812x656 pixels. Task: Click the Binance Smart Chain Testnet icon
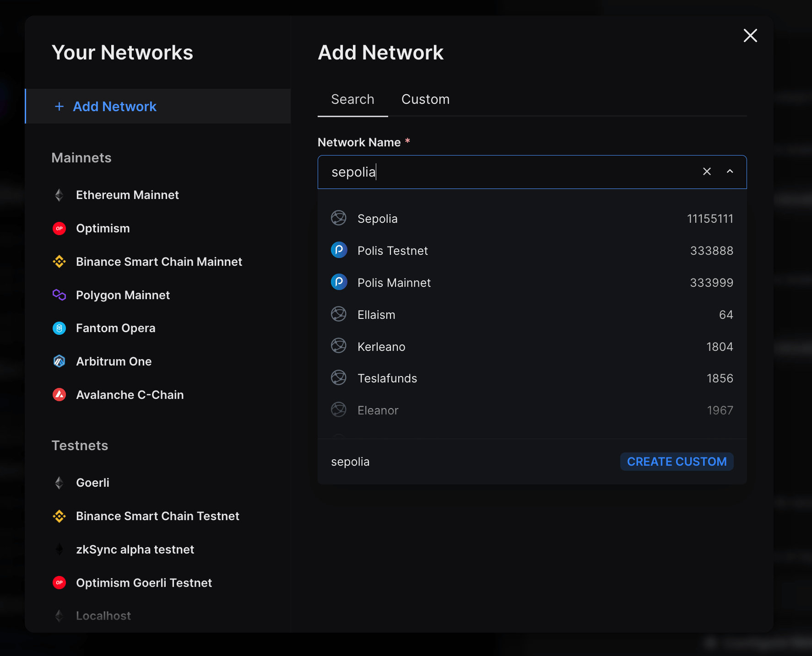click(59, 516)
